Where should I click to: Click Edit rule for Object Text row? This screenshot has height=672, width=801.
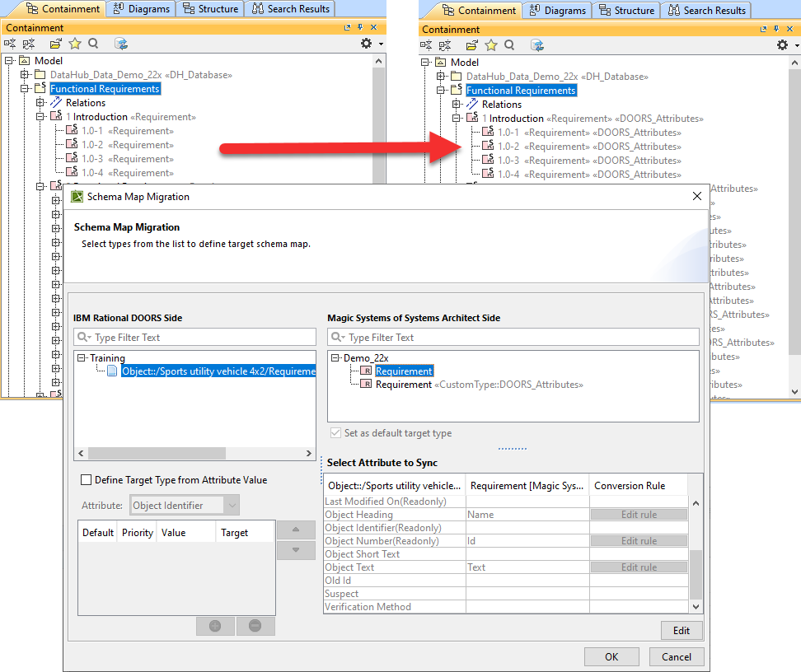(x=639, y=567)
